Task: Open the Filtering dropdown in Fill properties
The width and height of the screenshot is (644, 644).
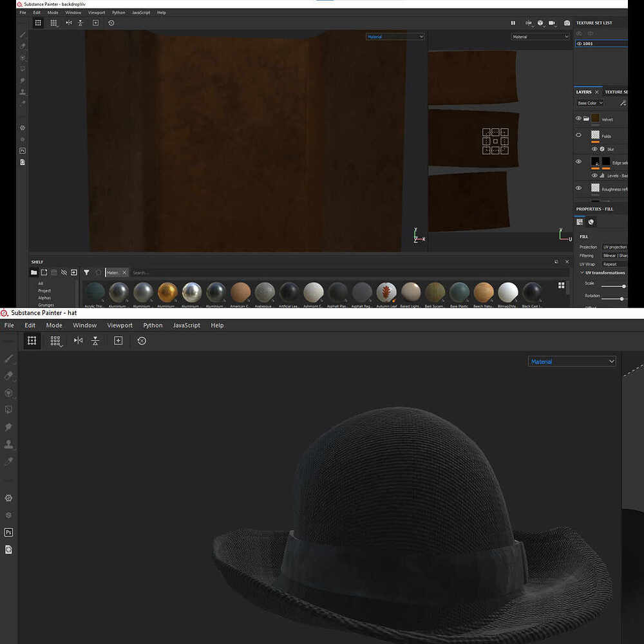Action: pos(615,256)
